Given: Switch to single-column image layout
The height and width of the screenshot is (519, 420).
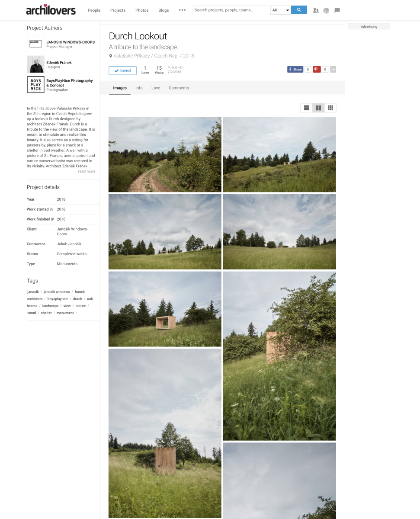Looking at the screenshot, I should pos(307,108).
